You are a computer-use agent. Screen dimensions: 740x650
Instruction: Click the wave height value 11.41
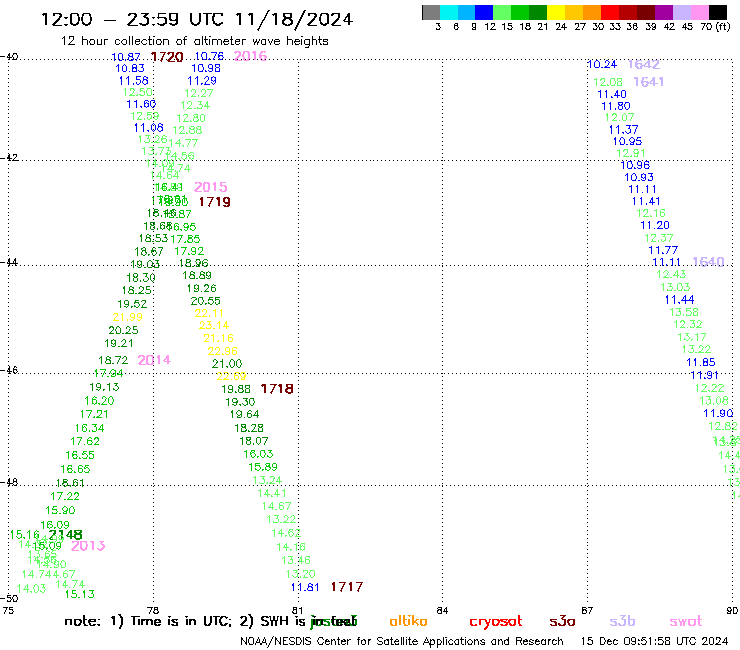(646, 202)
